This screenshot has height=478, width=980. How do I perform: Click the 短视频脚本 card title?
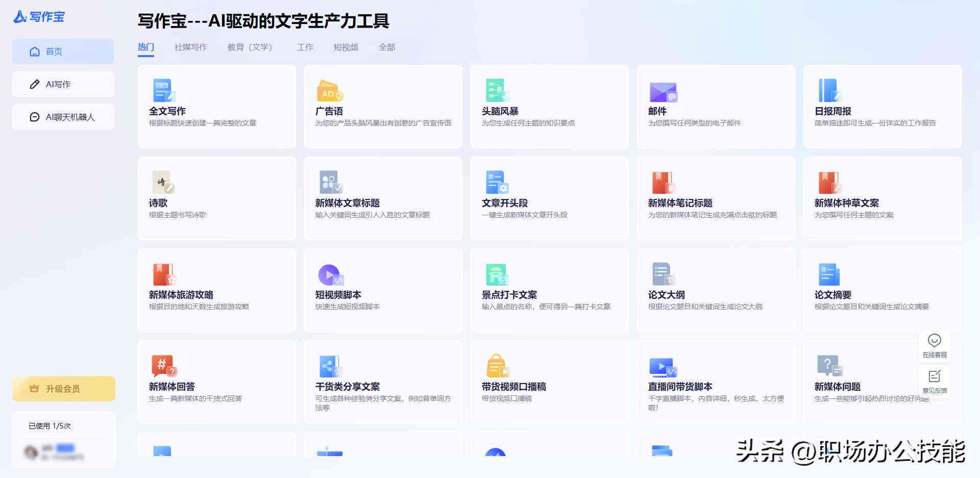click(x=338, y=295)
